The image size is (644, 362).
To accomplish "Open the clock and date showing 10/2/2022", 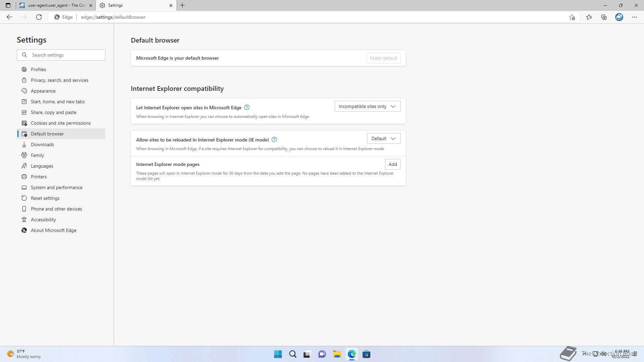I will tap(621, 354).
